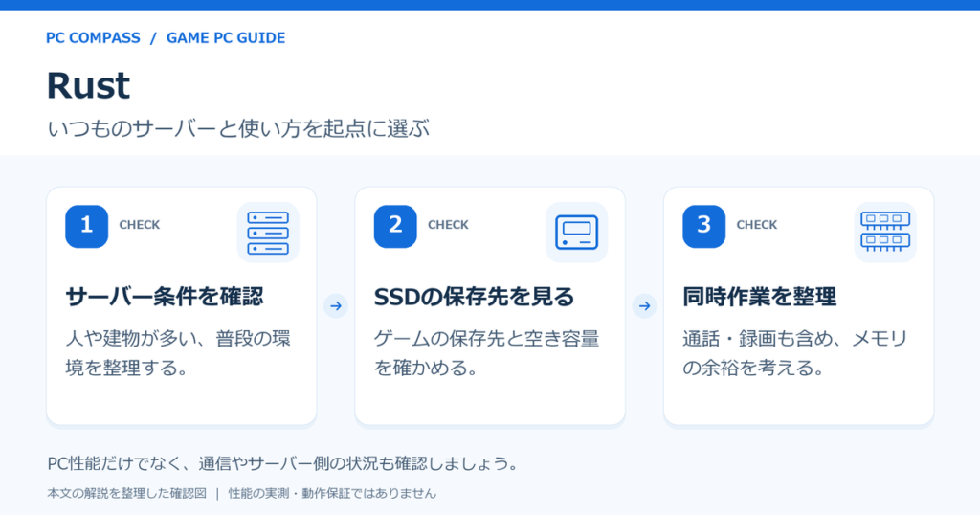Open the PC COMPASS breadcrumb link
Viewport: 980px width, 515px height.
(x=93, y=38)
